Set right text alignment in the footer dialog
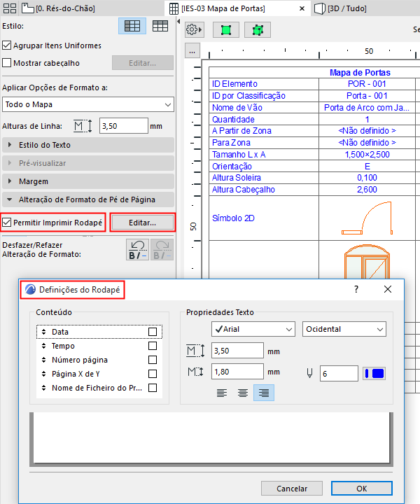Image resolution: width=420 pixels, height=504 pixels. tap(264, 393)
